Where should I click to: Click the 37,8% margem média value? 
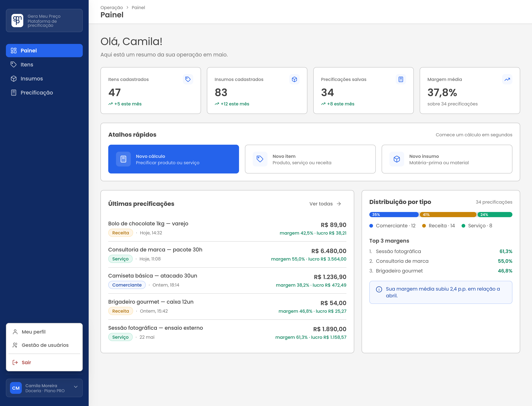point(442,93)
